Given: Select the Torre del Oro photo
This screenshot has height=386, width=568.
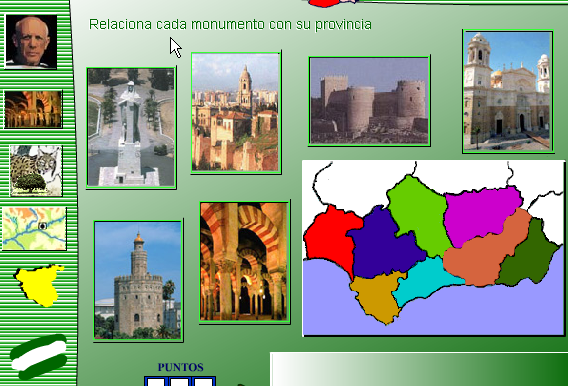Looking at the screenshot, I should [x=138, y=280].
